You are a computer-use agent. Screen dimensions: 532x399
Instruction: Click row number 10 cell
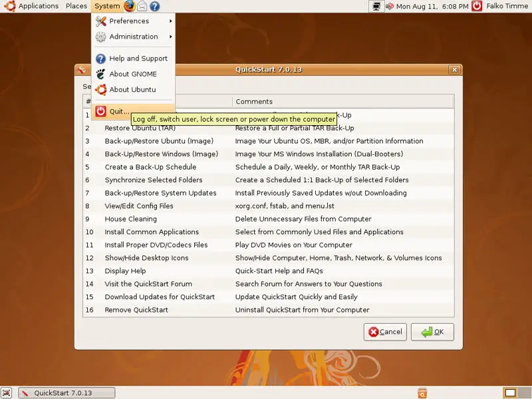[x=90, y=232]
